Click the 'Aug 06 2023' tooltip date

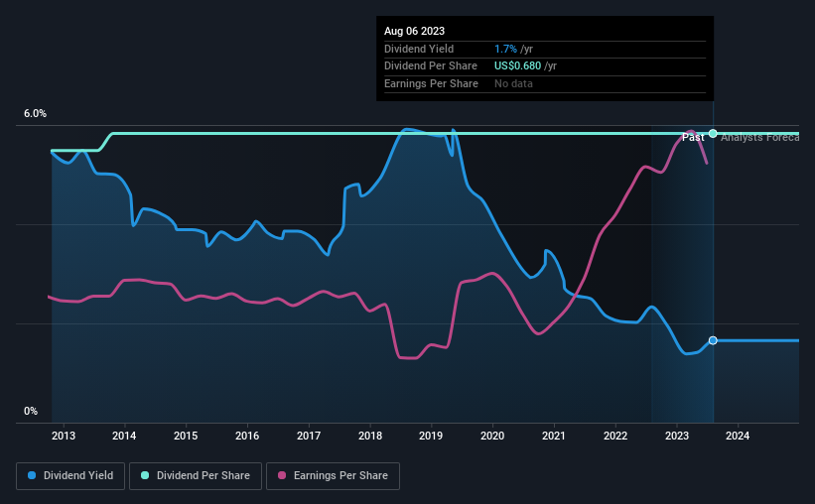click(x=414, y=31)
